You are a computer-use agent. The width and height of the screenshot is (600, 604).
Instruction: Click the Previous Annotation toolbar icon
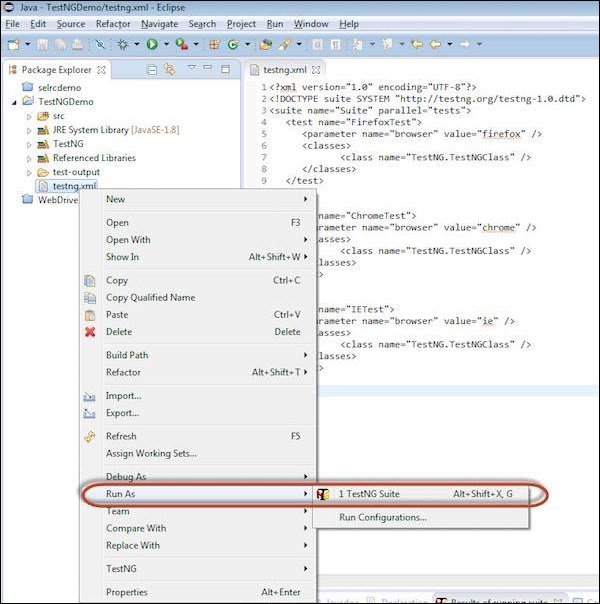(x=387, y=44)
